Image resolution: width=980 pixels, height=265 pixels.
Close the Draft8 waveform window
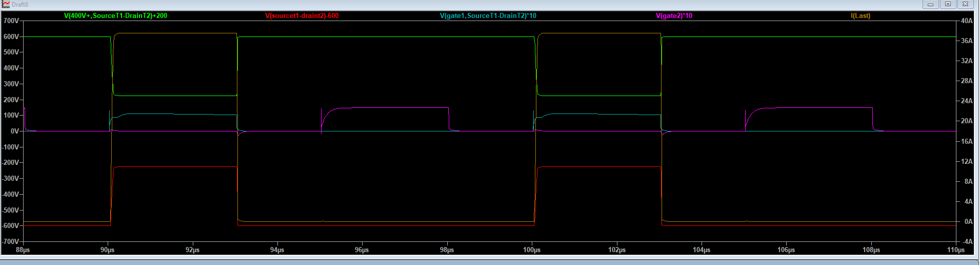coord(965,4)
